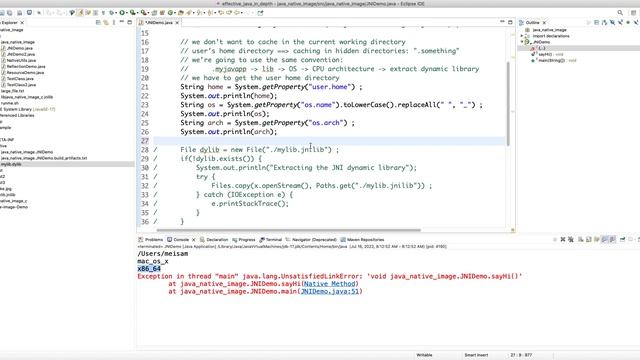Switch to the Outline view tab

pos(532,22)
